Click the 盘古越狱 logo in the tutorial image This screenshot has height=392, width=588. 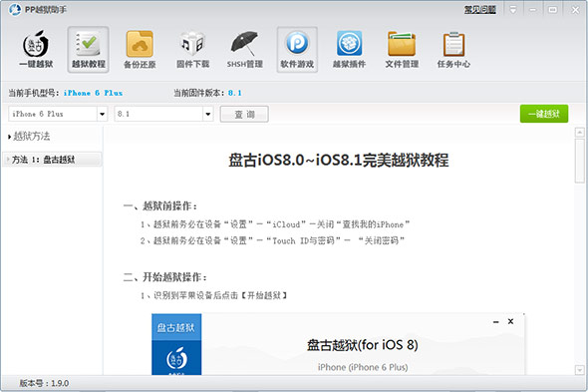click(x=176, y=358)
